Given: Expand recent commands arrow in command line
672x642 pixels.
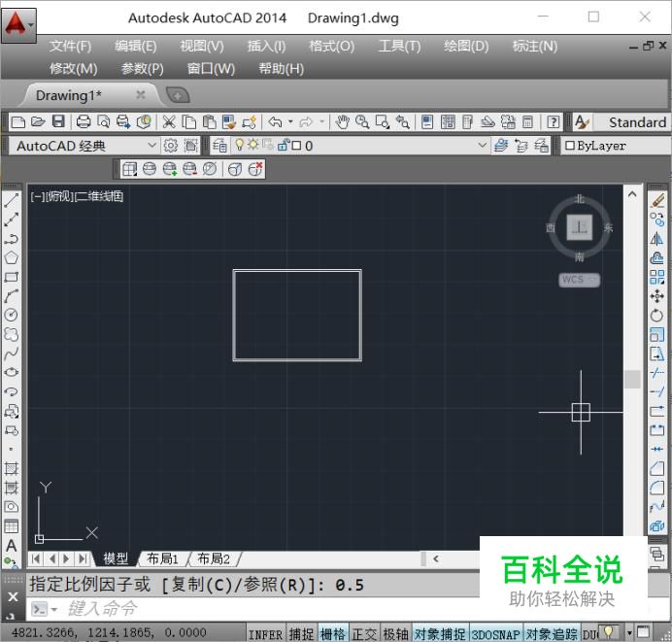Looking at the screenshot, I should 54,609.
